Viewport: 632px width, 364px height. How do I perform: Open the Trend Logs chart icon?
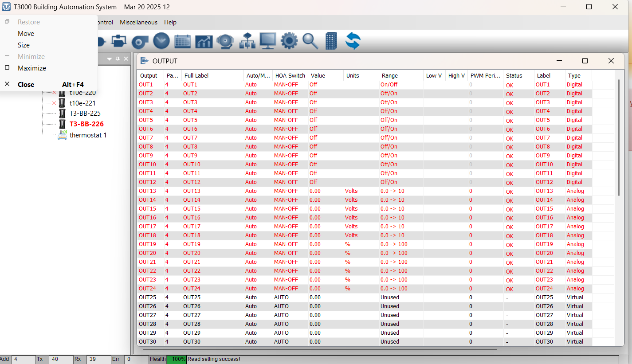pos(204,41)
